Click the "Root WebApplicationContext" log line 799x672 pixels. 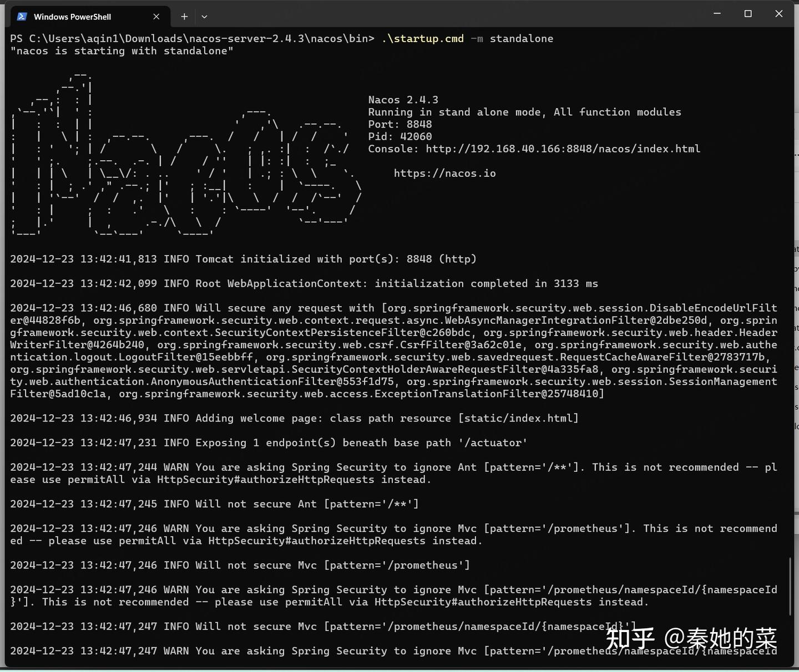click(304, 283)
